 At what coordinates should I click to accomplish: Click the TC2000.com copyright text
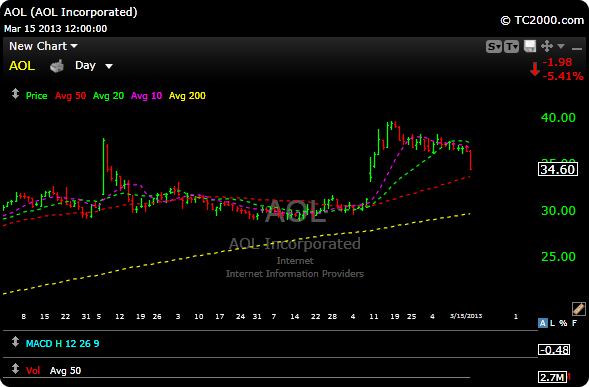click(542, 20)
